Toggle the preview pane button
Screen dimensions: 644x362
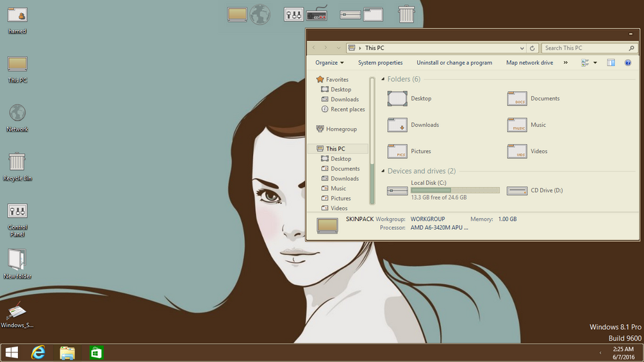click(611, 63)
